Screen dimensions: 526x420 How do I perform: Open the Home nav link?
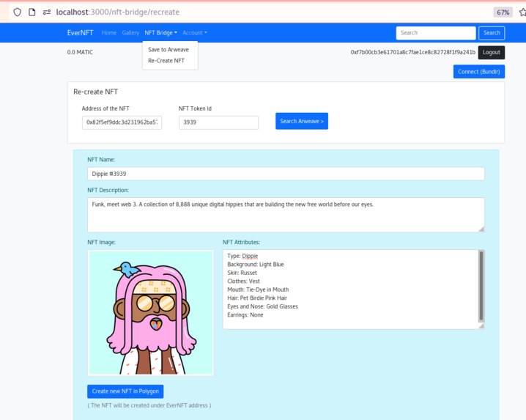pos(109,32)
